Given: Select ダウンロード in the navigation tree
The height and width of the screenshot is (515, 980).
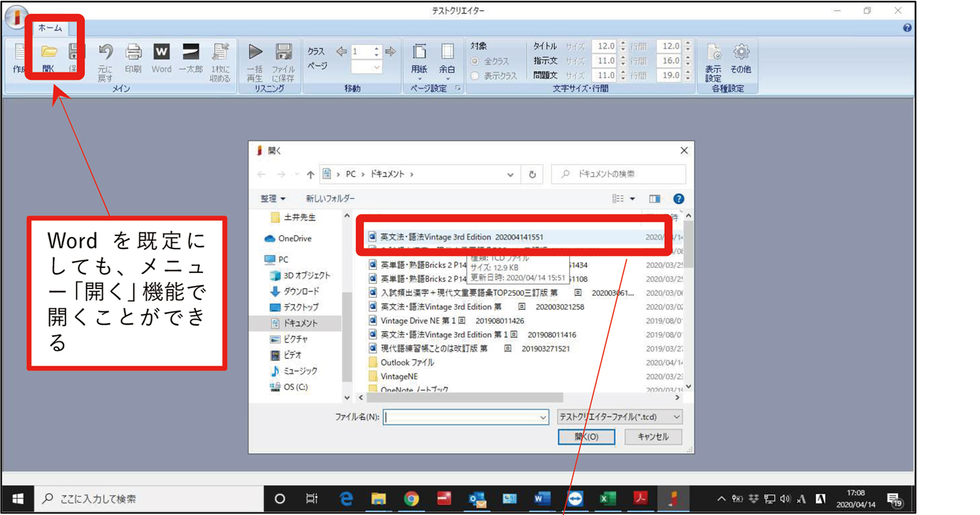Looking at the screenshot, I should click(x=300, y=291).
